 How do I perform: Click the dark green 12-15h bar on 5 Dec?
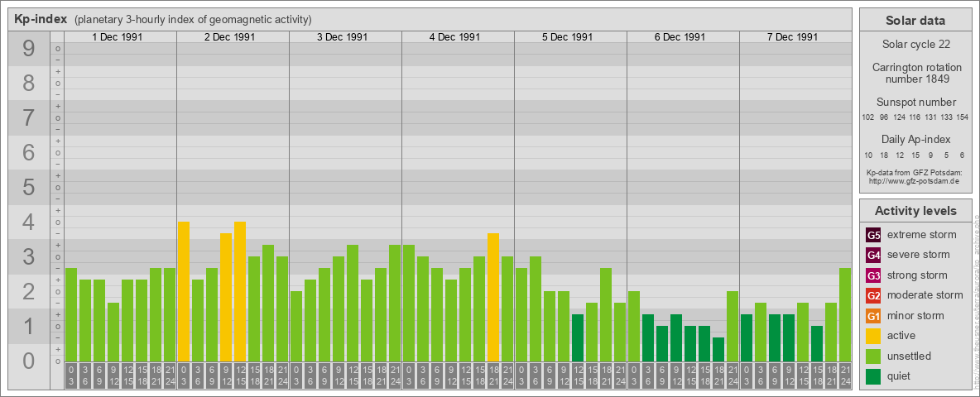coord(578,337)
